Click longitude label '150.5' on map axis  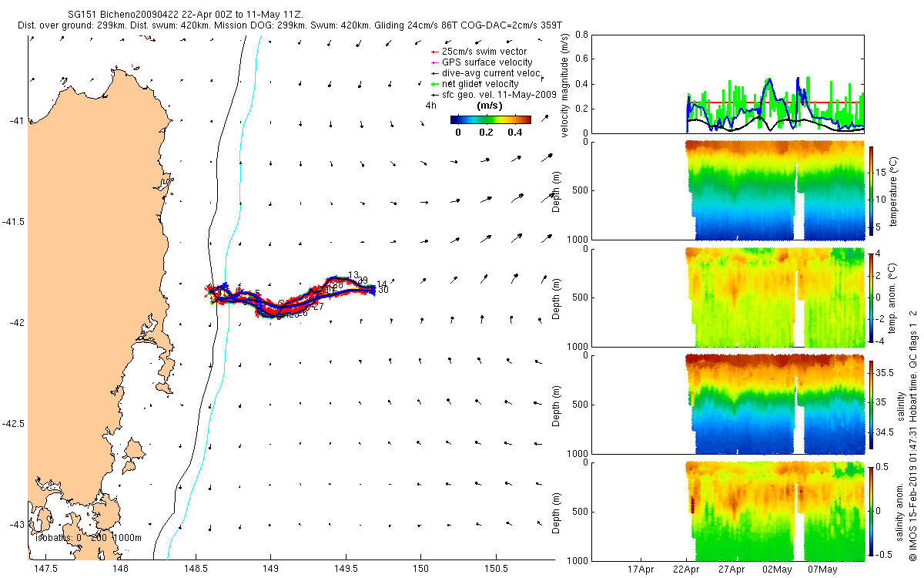[496, 569]
